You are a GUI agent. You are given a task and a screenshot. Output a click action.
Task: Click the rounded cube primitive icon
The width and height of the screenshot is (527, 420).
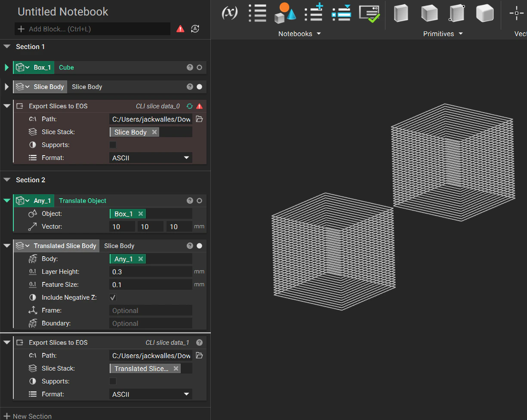point(484,13)
